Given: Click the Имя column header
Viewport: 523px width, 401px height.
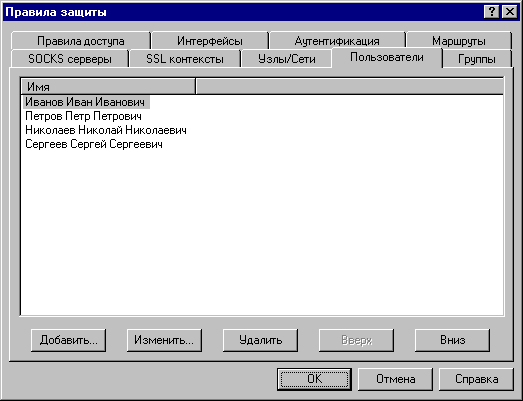Looking at the screenshot, I should [x=108, y=87].
